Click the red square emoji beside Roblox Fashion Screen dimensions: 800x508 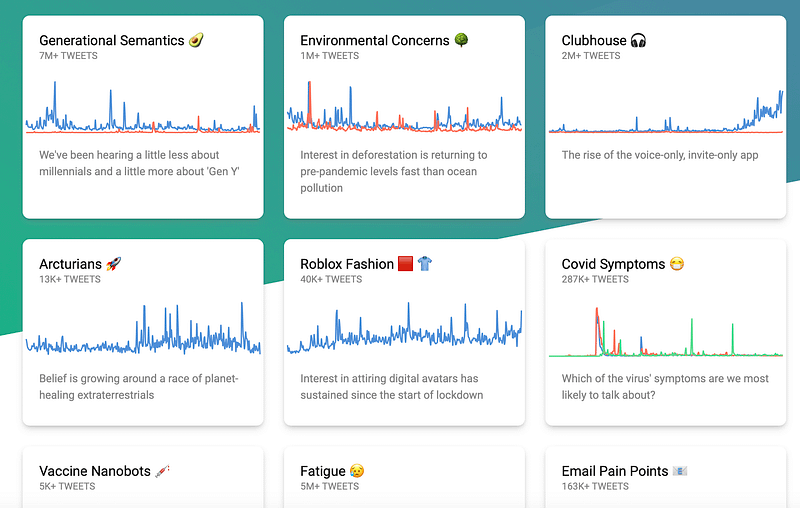point(405,264)
